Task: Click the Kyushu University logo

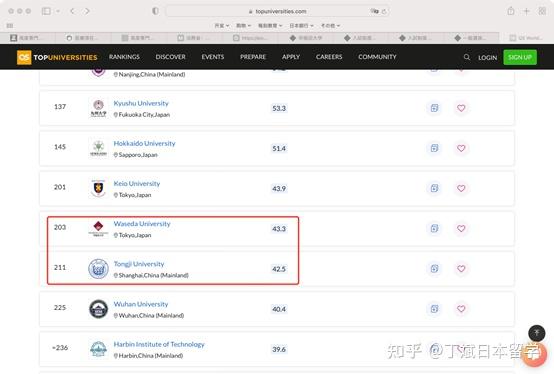Action: pyautogui.click(x=98, y=108)
